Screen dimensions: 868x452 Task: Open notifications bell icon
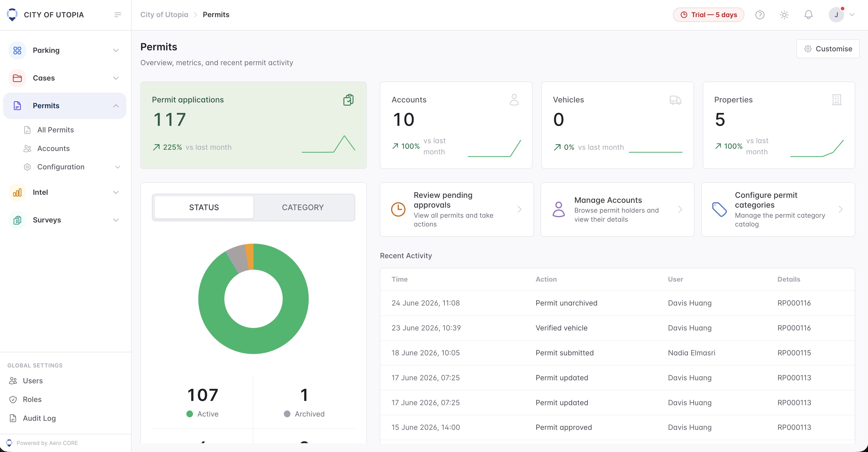(x=808, y=15)
